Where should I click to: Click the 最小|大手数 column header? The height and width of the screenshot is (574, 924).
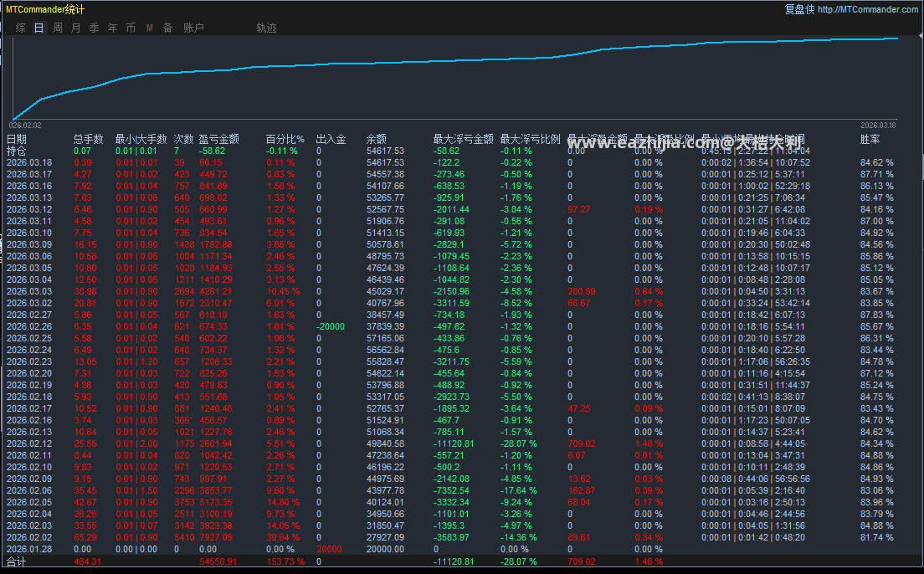pos(141,139)
